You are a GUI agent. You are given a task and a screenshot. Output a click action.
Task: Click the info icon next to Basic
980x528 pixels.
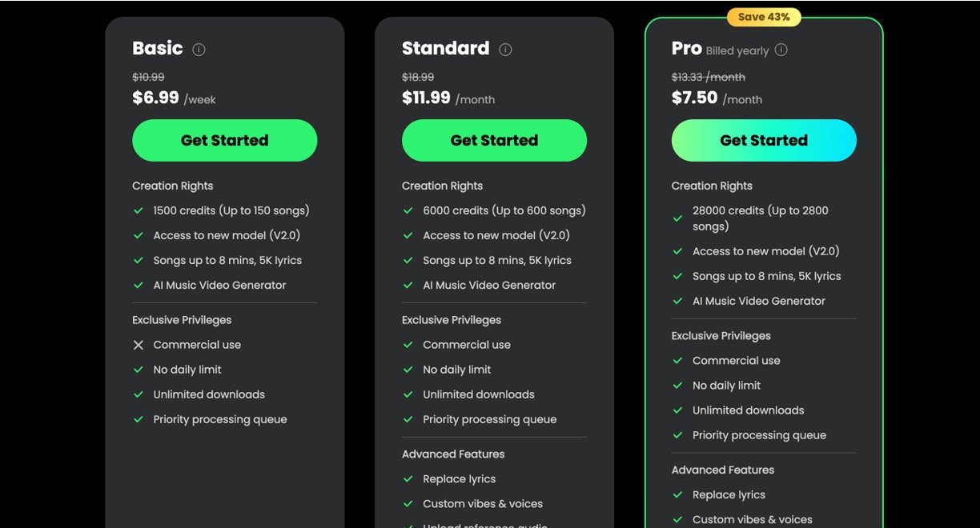tap(199, 50)
